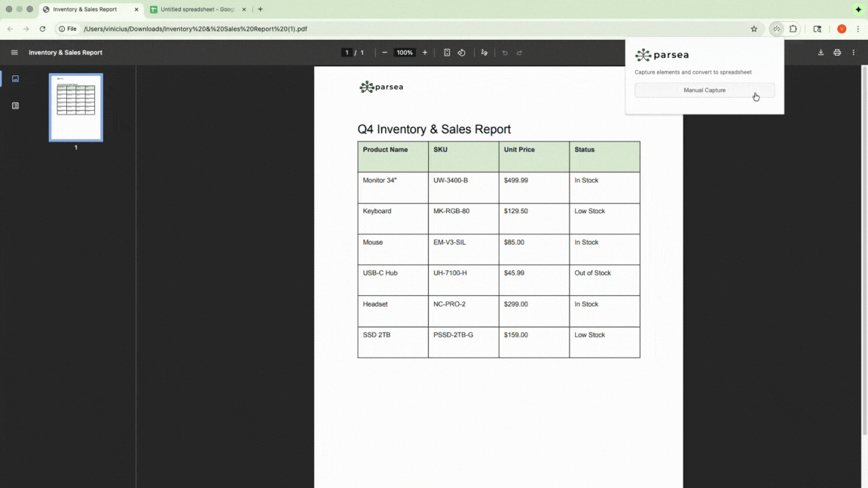868x488 pixels.
Task: Rotate the PDF page
Action: tap(462, 52)
